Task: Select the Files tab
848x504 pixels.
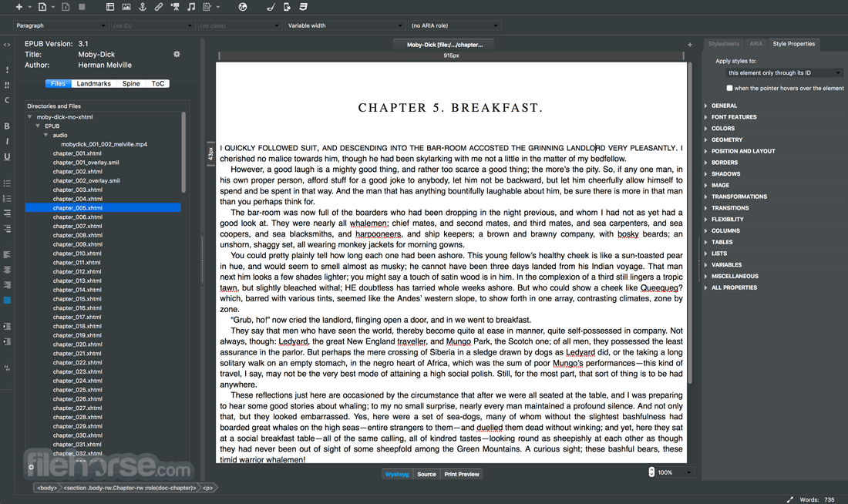Action: pos(58,84)
